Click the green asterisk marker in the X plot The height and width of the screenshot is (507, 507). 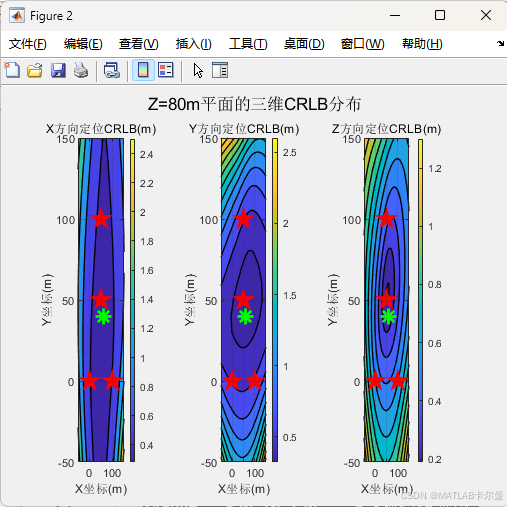pyautogui.click(x=103, y=317)
